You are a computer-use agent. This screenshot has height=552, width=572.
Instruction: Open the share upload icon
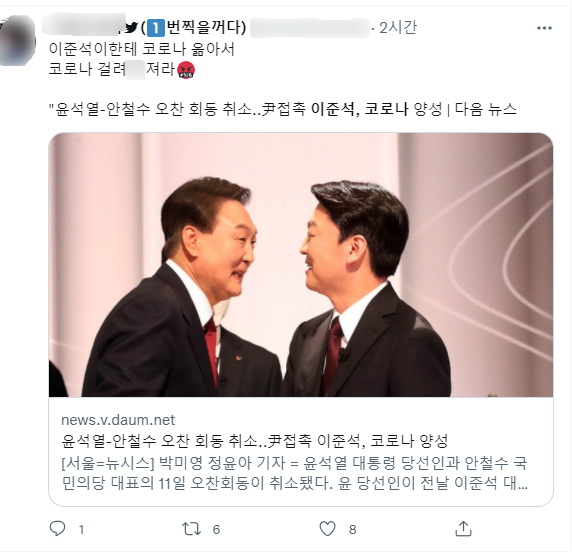[463, 529]
